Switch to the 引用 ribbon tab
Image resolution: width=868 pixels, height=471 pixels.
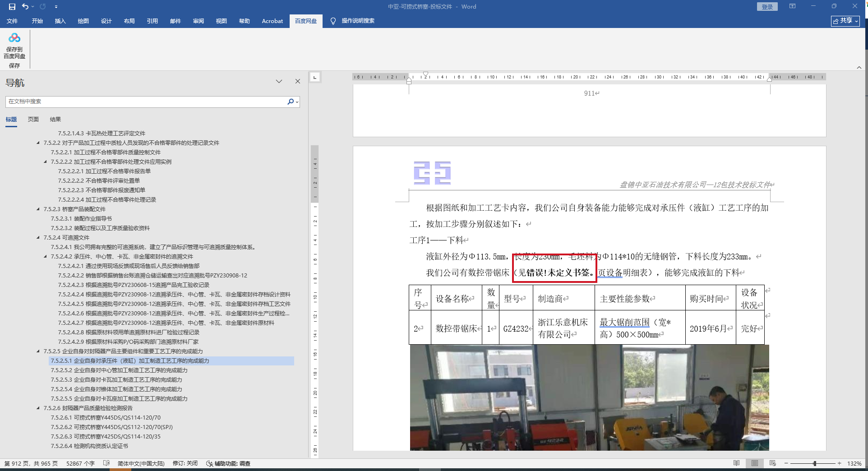tap(152, 21)
